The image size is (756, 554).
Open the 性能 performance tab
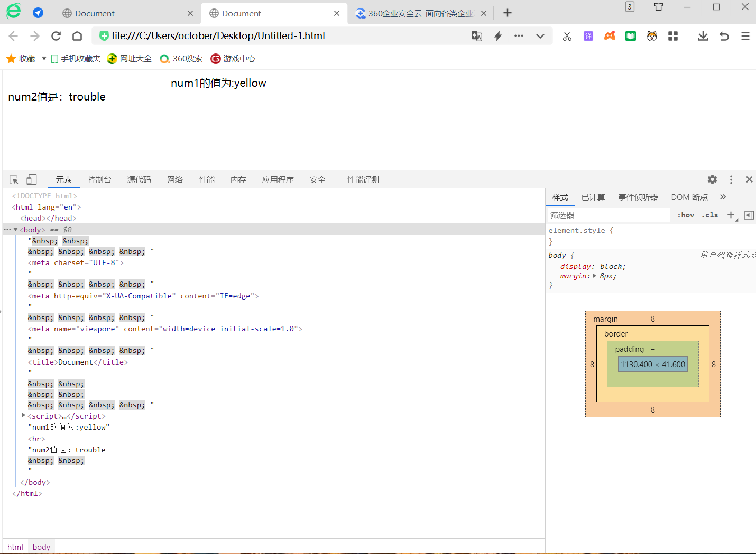(207, 180)
